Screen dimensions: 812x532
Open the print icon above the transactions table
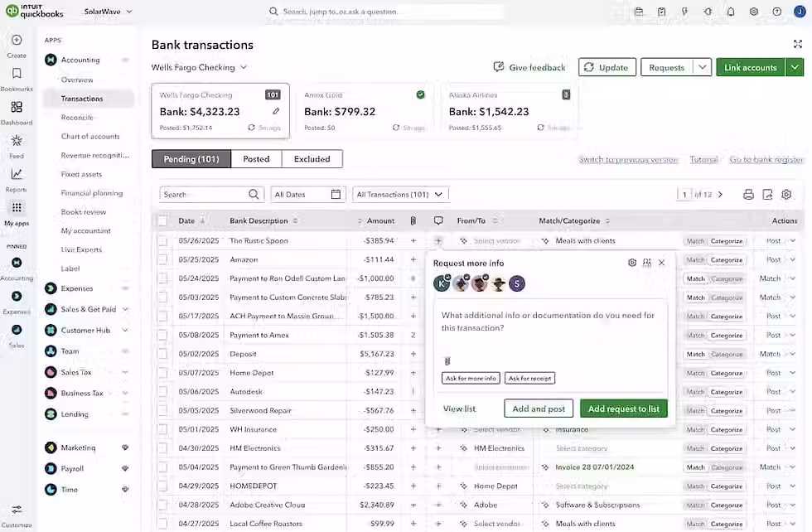coord(747,193)
